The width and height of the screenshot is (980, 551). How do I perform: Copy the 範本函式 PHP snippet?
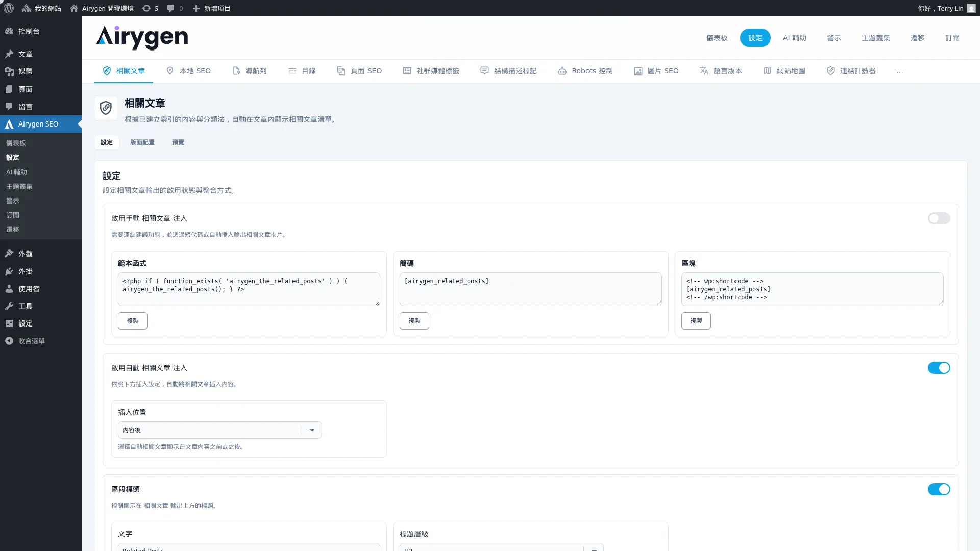tap(133, 321)
